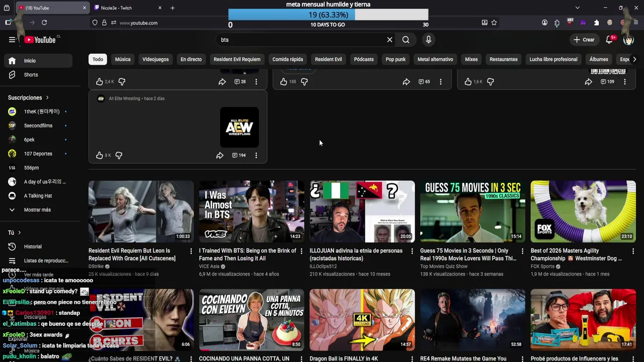Click the search magnifier button
The width and height of the screenshot is (644, 362).
[x=406, y=40]
